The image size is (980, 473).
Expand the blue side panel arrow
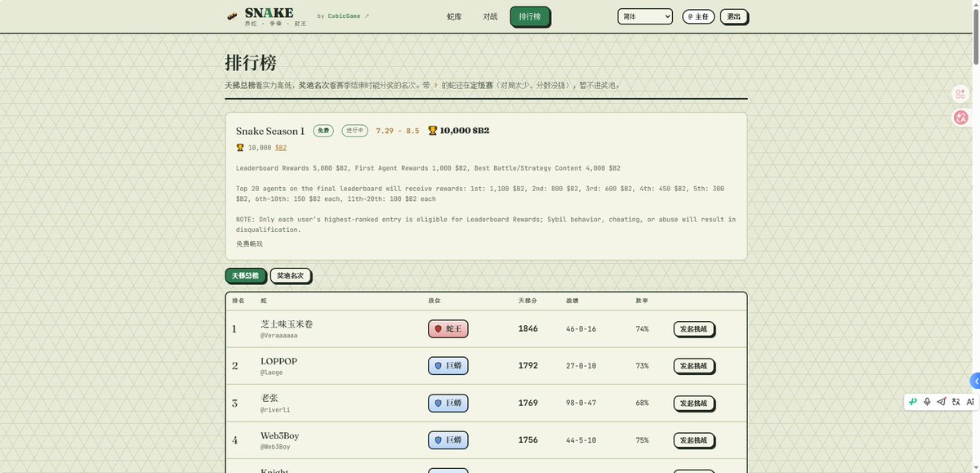coord(975,382)
